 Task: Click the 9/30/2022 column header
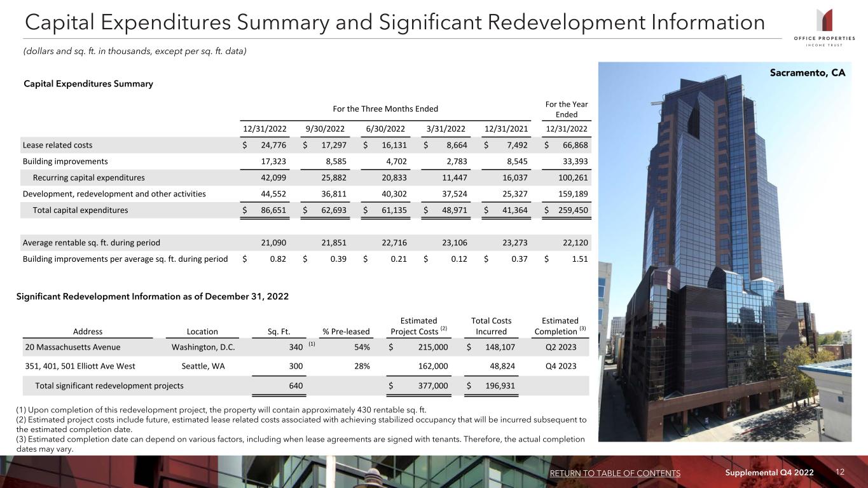point(325,128)
